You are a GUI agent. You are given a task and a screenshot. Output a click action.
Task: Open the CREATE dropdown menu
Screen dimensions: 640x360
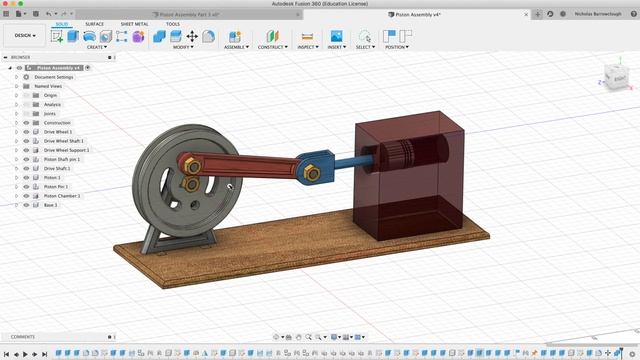pos(97,47)
